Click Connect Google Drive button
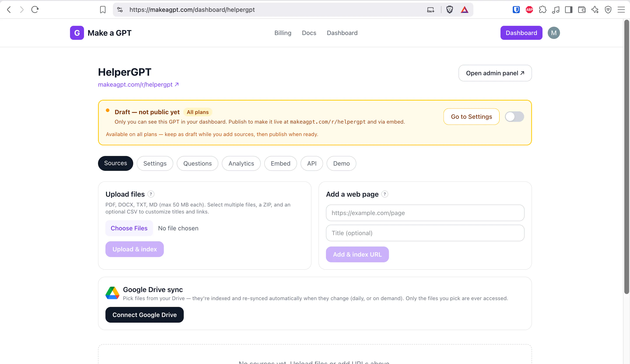 145,315
